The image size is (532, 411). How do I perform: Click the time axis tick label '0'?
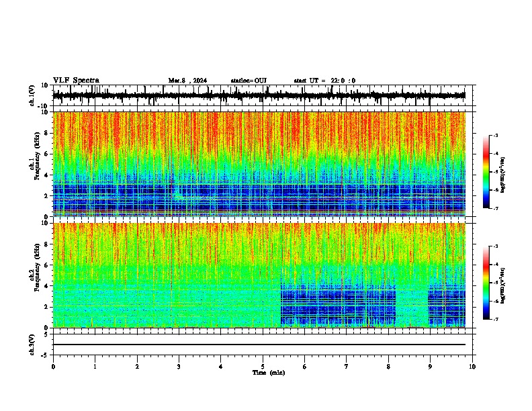(x=53, y=367)
